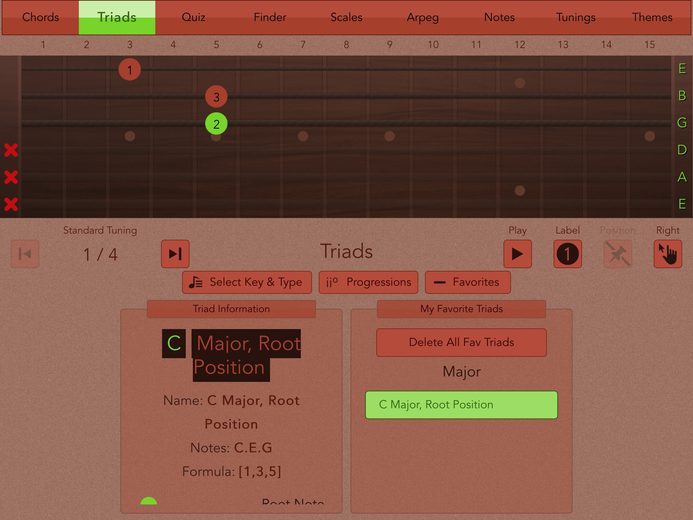Viewport: 693px width, 520px height.
Task: Play the triad sound
Action: coord(518,254)
